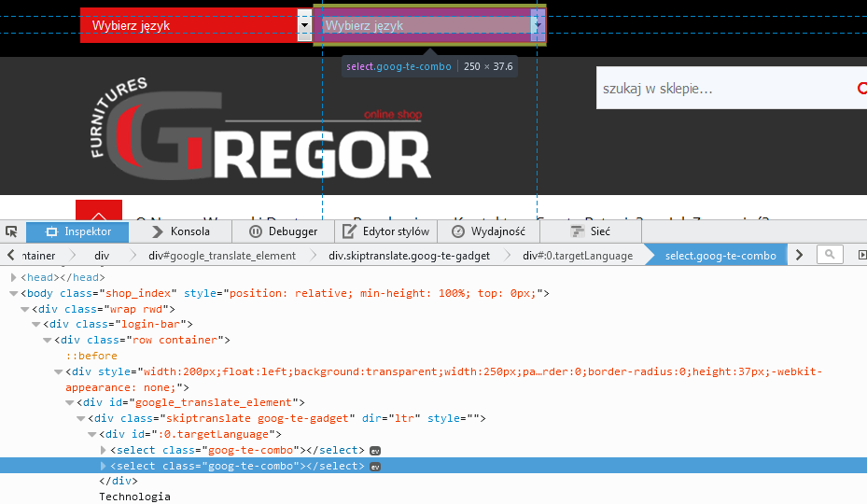
Task: Switch to the Konsola tab
Action: click(181, 231)
